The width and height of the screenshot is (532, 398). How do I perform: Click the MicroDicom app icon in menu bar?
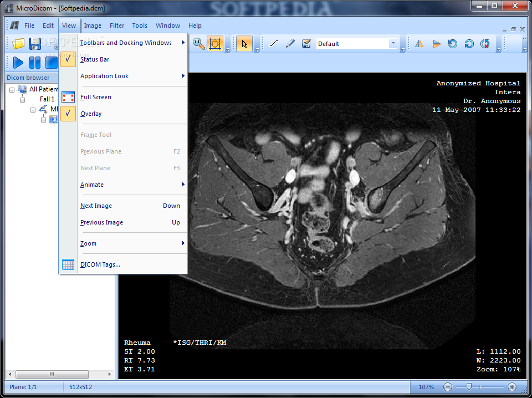14,25
